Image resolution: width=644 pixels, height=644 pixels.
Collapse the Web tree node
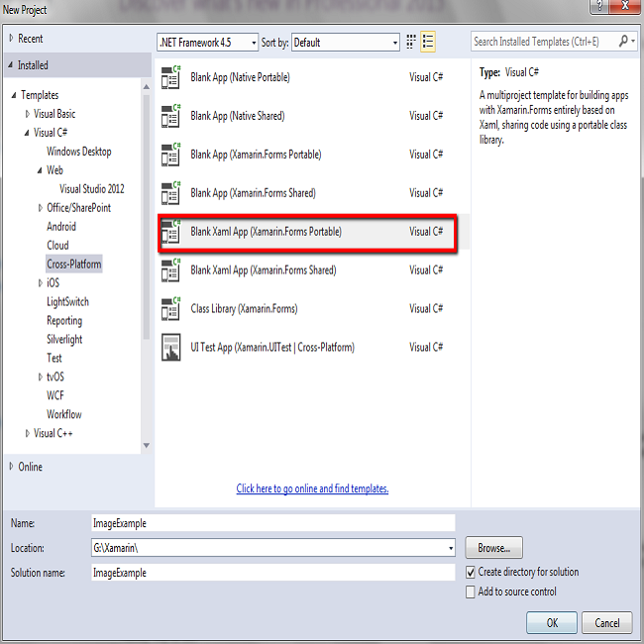[x=40, y=170]
